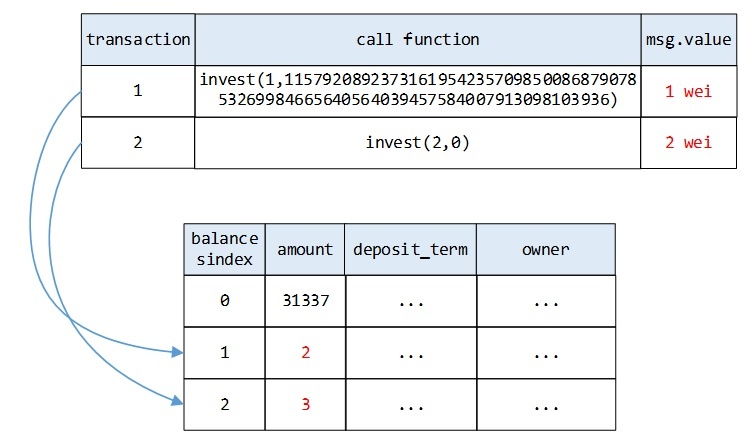Image resolution: width=755 pixels, height=445 pixels.
Task: Select the "call function" header cell
Action: point(418,40)
